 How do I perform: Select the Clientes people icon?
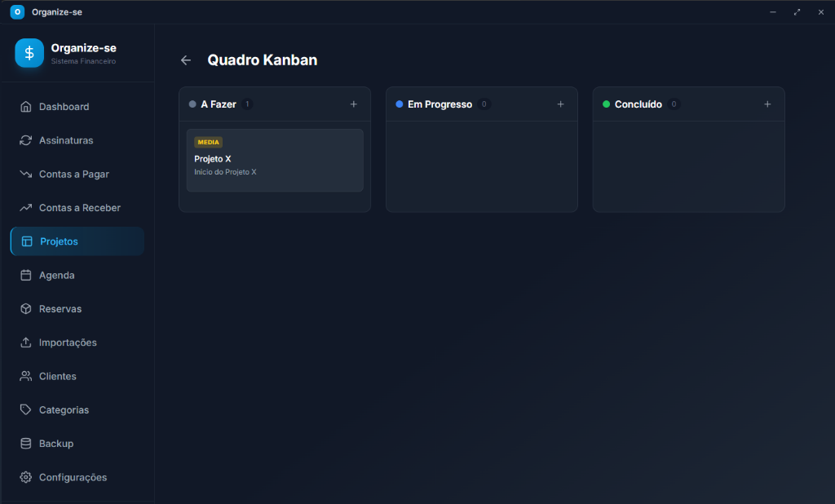[25, 376]
